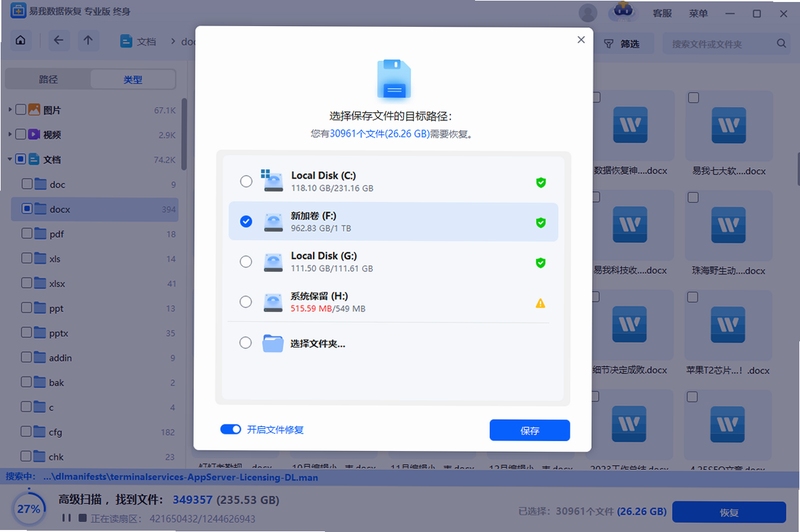
Task: Click the 选择文件夹 folder icon
Action: (273, 343)
